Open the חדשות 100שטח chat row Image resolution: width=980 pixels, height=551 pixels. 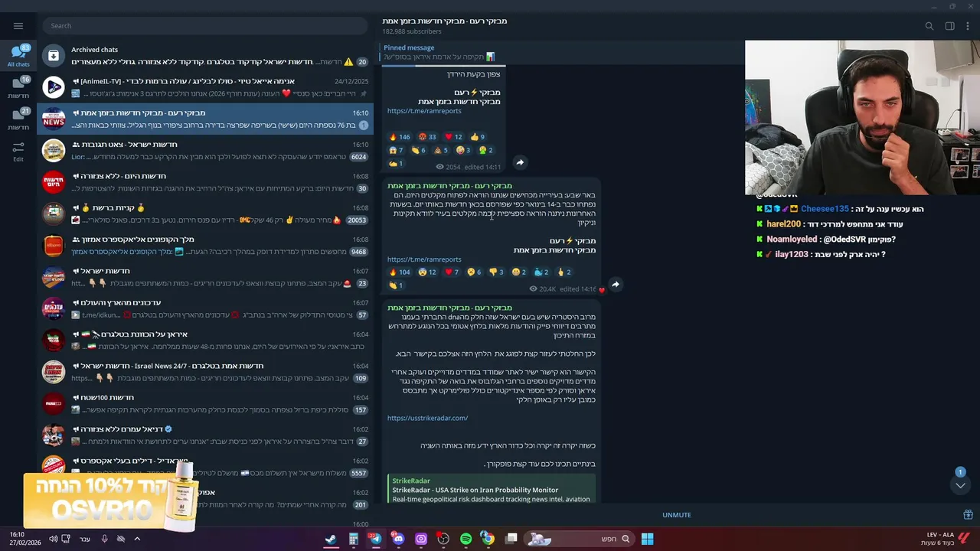click(x=205, y=404)
